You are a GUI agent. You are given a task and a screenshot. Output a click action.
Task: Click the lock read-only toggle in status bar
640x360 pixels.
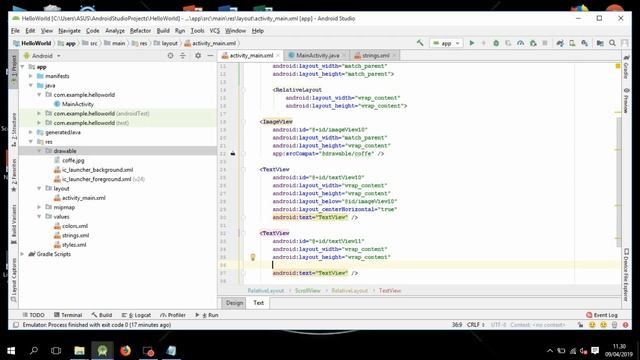click(x=580, y=325)
